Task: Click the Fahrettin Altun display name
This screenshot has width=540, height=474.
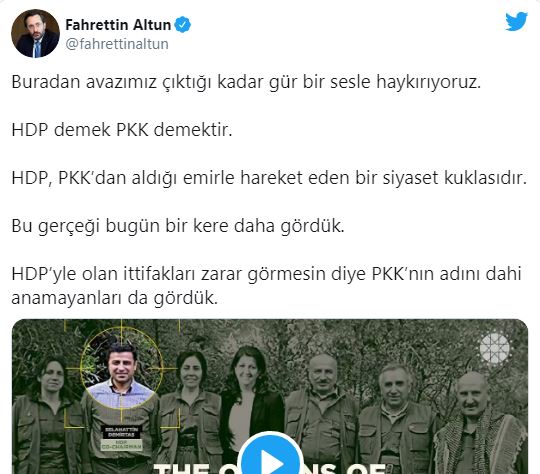Action: pos(118,25)
